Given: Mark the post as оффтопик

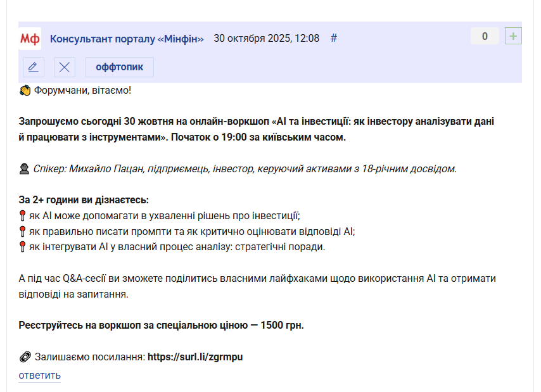Looking at the screenshot, I should click(x=120, y=67).
